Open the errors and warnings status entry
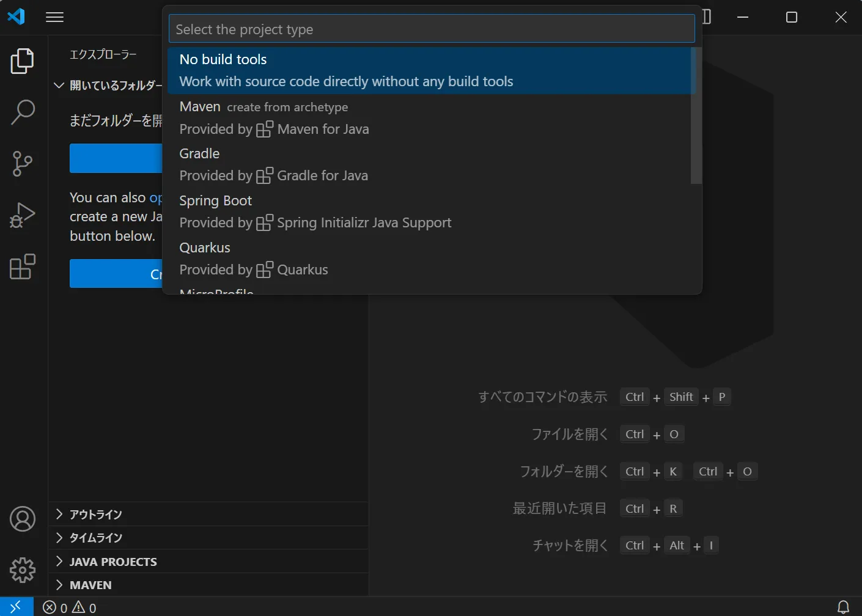The height and width of the screenshot is (616, 862). point(70,607)
